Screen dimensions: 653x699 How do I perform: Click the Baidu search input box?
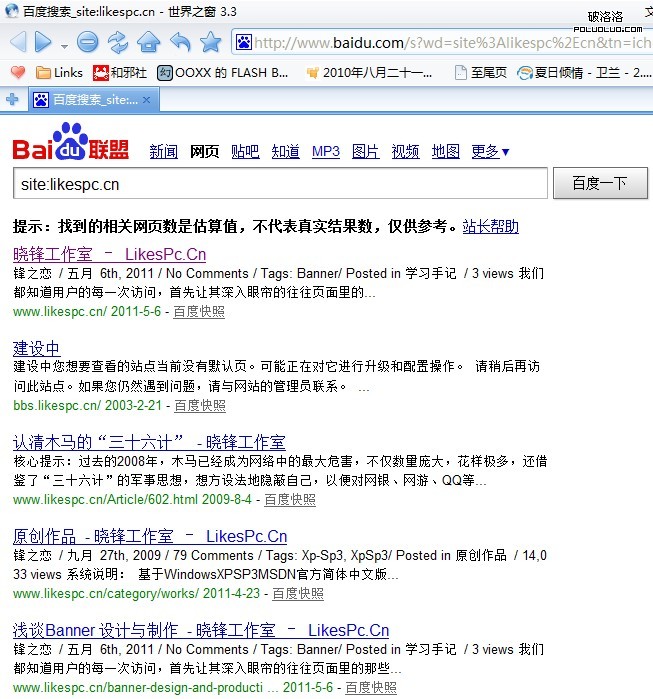280,184
